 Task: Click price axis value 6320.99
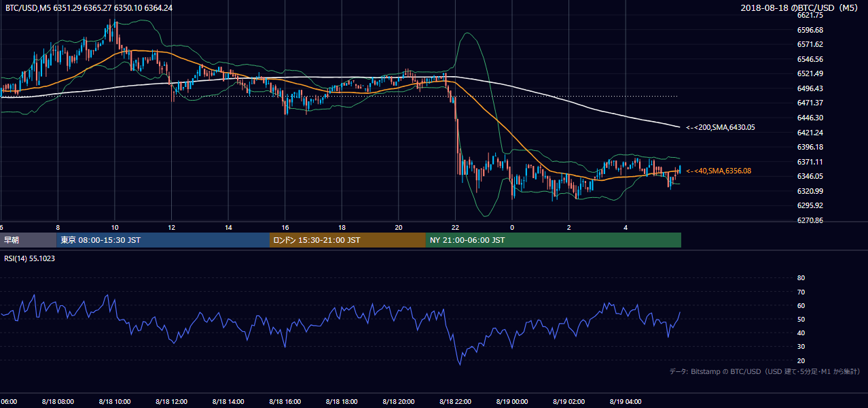(811, 191)
